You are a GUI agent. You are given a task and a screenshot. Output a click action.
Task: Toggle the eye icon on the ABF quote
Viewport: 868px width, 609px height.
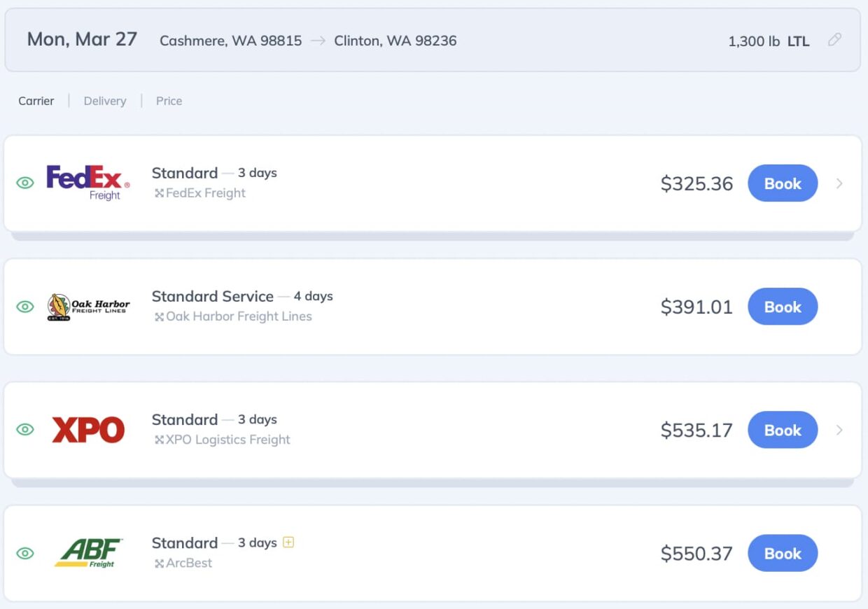click(25, 552)
